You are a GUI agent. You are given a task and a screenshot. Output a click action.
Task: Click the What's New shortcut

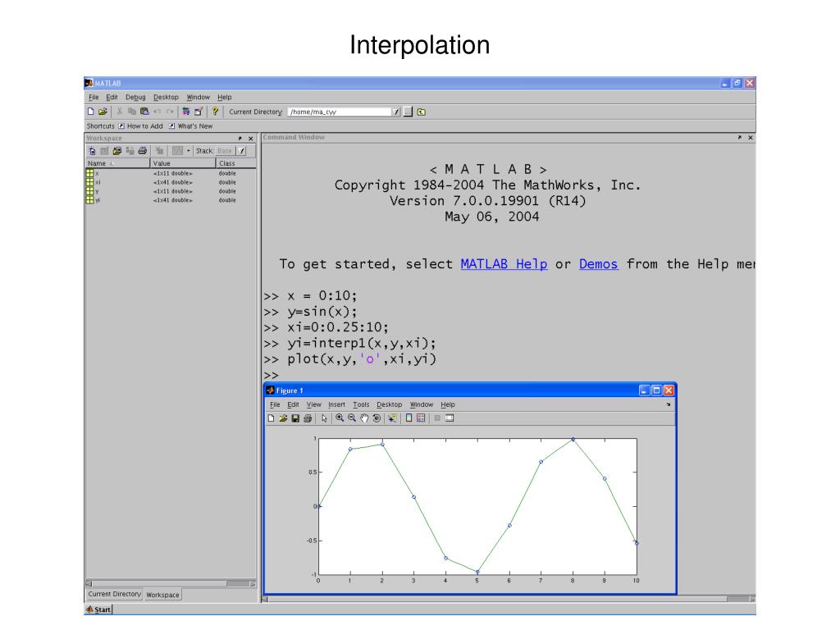tap(190, 126)
